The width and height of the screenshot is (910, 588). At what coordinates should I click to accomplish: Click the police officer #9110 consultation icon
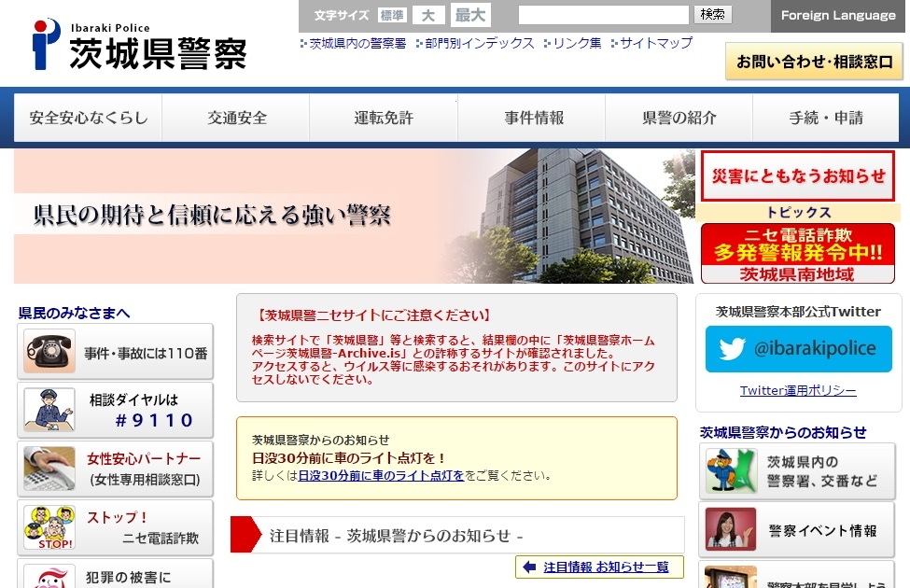point(50,410)
